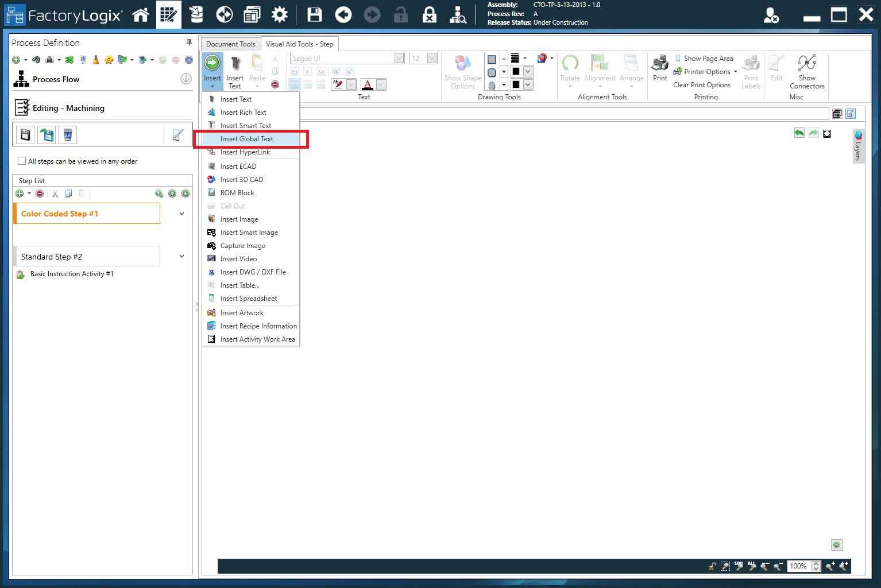The image size is (881, 588).
Task: Toggle bold formatting in the Text group
Action: (x=294, y=71)
